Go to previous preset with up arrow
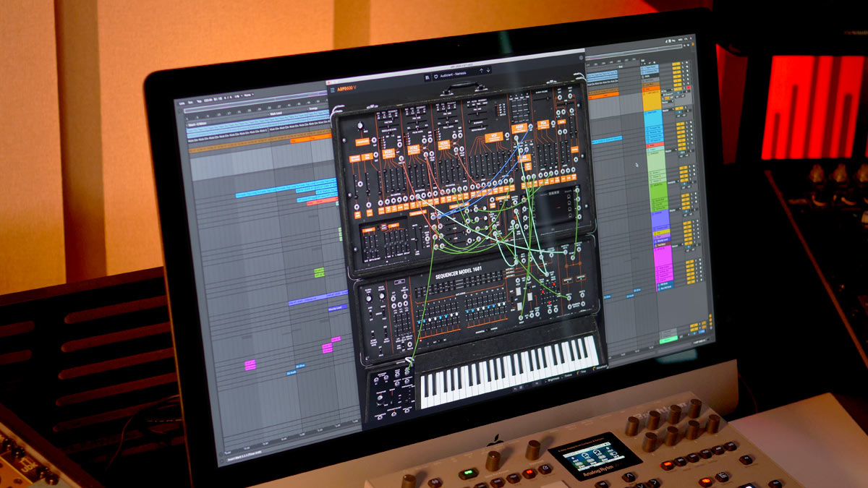The width and height of the screenshot is (868, 488). (x=482, y=70)
